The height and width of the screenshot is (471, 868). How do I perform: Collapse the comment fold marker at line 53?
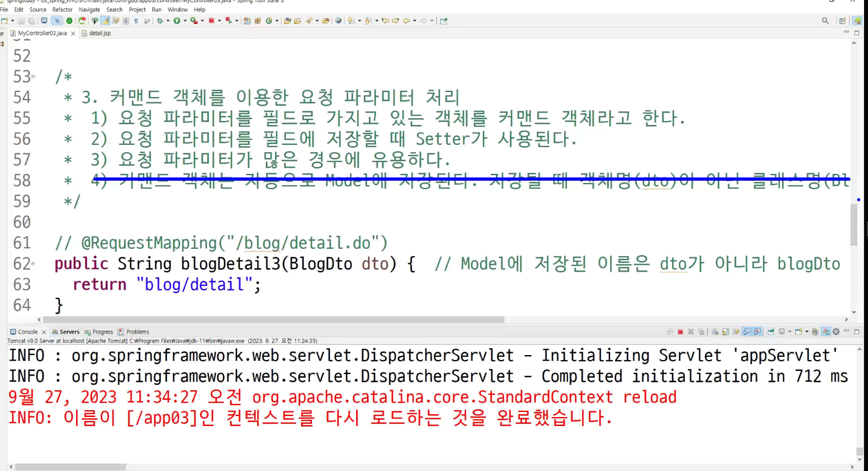coord(33,77)
